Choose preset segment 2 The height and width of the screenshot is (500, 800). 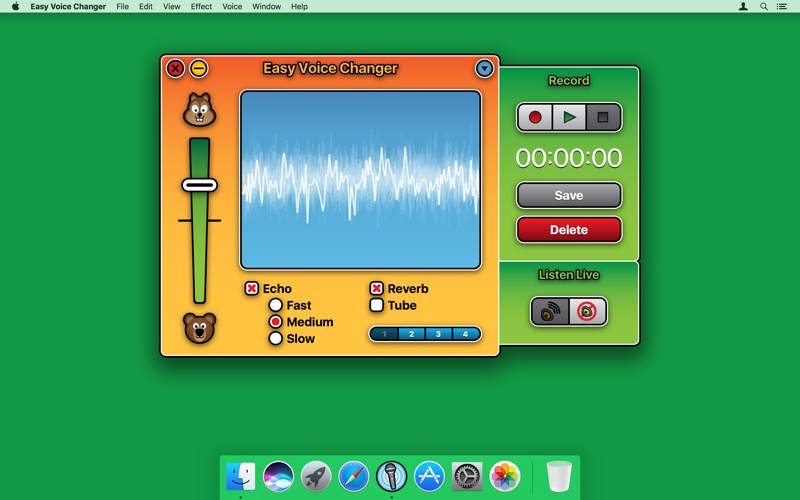[x=411, y=334]
